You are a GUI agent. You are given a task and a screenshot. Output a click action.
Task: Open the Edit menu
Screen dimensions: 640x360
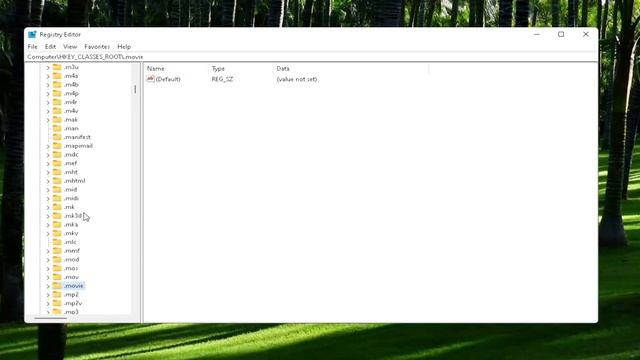click(x=50, y=47)
